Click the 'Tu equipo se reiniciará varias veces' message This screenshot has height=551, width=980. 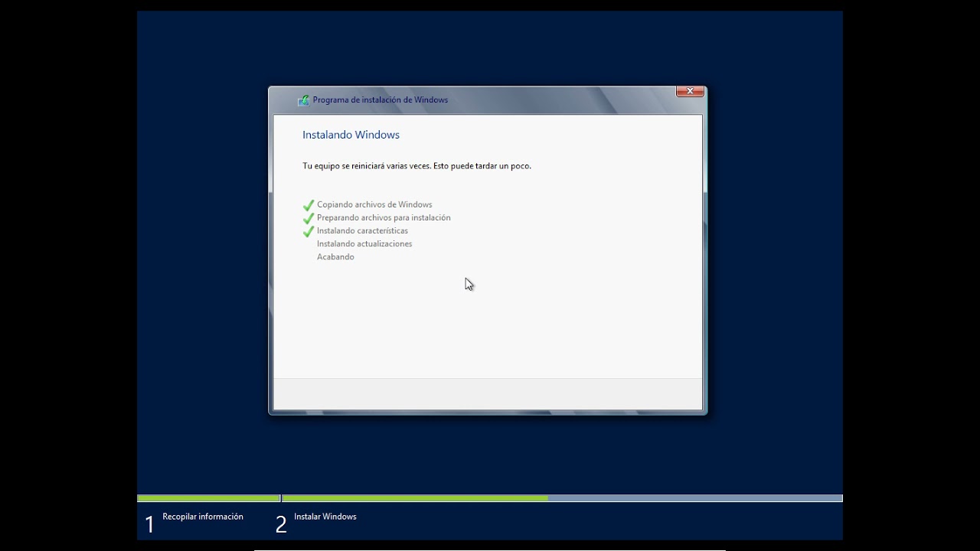click(x=416, y=165)
